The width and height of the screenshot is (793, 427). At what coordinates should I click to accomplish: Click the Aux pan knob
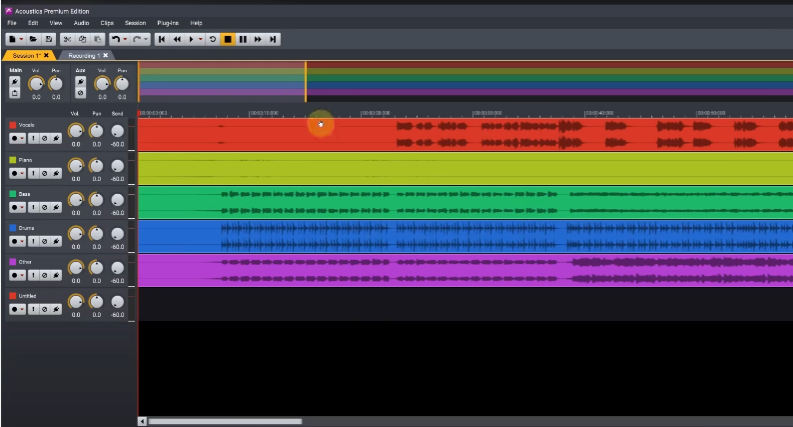tap(122, 83)
